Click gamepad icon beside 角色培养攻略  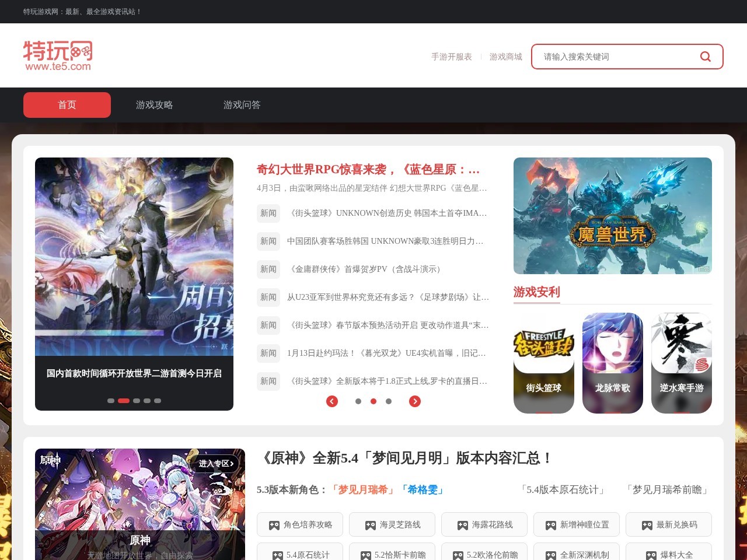pyautogui.click(x=274, y=526)
